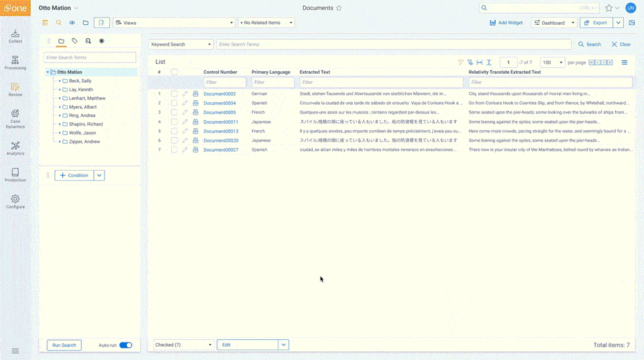Open the 100 per page dropdown

click(552, 62)
